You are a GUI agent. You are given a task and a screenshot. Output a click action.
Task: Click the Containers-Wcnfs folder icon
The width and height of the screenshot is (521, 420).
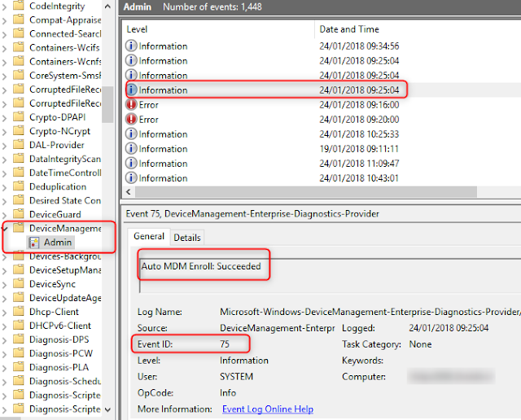coord(19,62)
